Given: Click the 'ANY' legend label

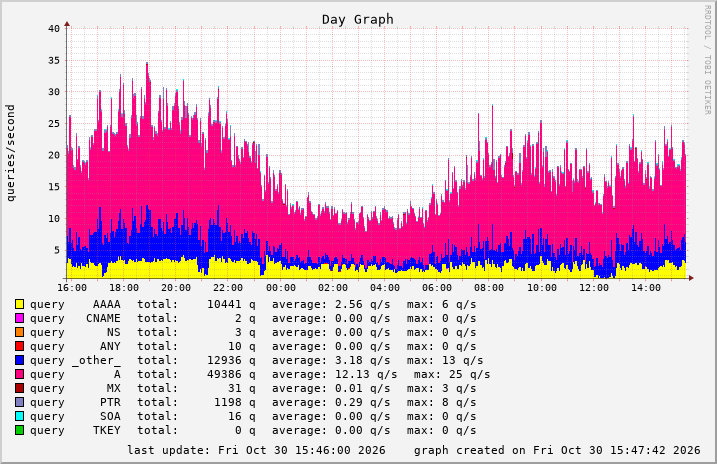Looking at the screenshot, I should (110, 347).
